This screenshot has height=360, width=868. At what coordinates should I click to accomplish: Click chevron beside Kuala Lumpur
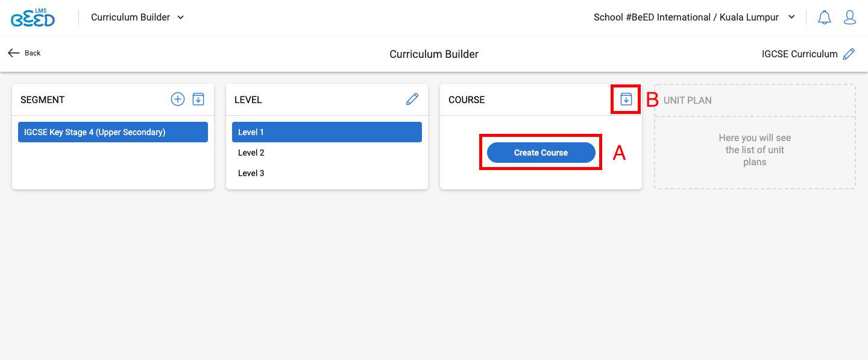tap(791, 17)
